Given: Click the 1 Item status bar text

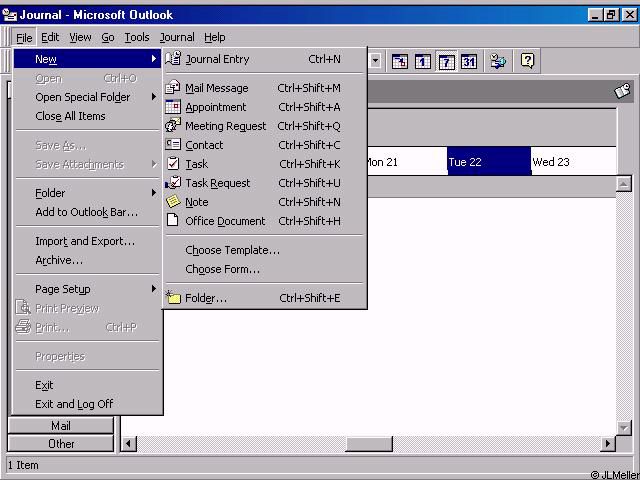Looking at the screenshot, I should point(23,465).
